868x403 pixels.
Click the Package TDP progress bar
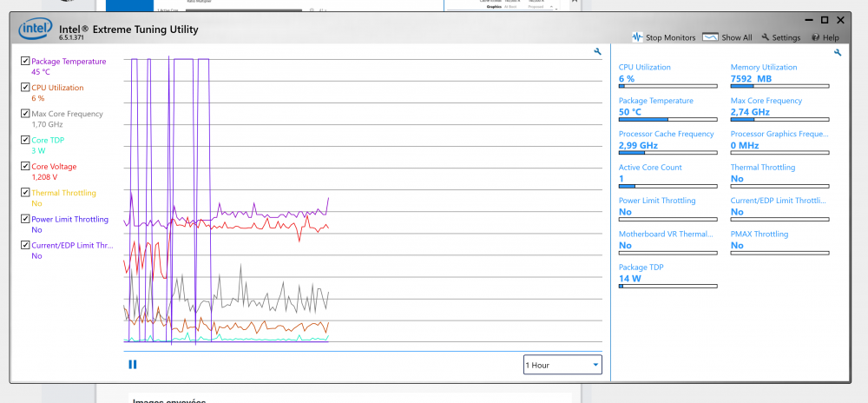pos(667,287)
